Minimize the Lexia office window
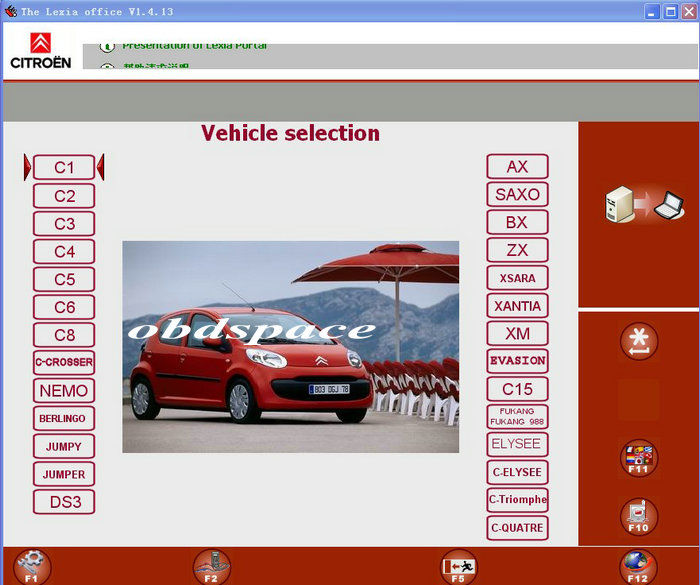700x585 pixels. pos(651,12)
